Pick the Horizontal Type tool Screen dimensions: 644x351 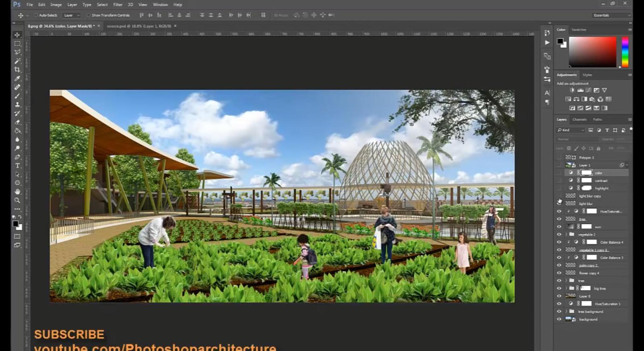point(17,166)
